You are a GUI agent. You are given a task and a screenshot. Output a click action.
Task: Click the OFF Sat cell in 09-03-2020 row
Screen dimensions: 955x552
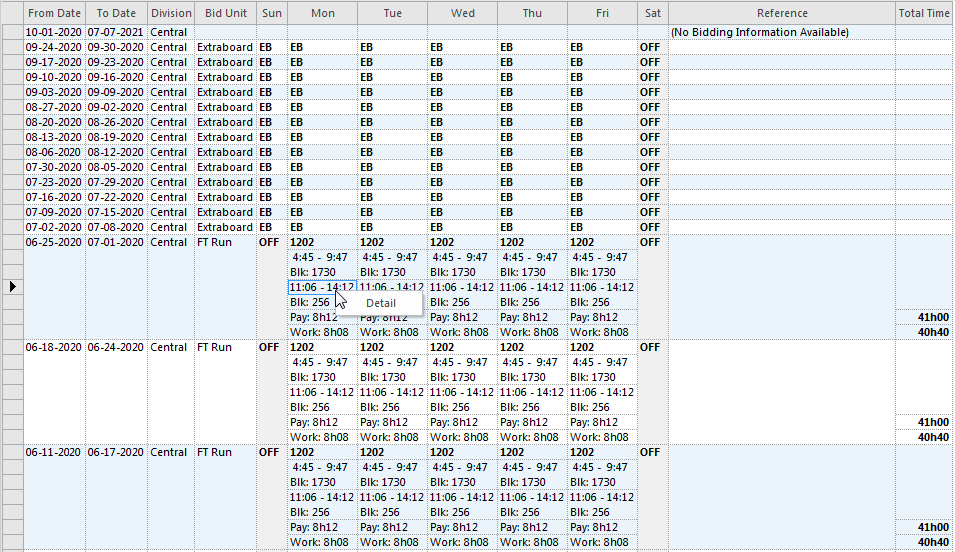653,92
